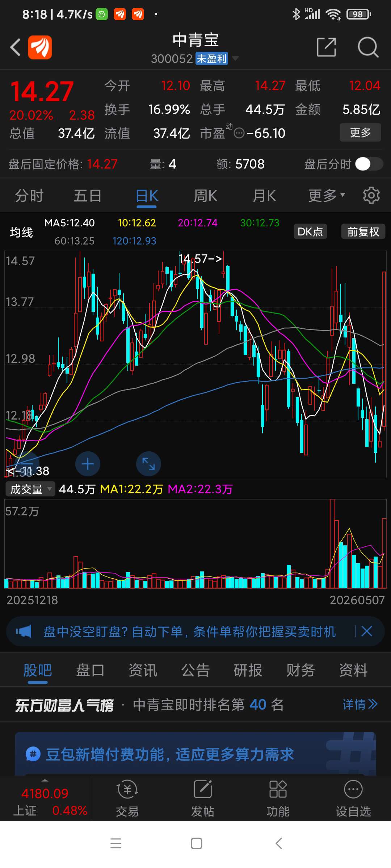Tap the hashtag topic icon

(33, 754)
